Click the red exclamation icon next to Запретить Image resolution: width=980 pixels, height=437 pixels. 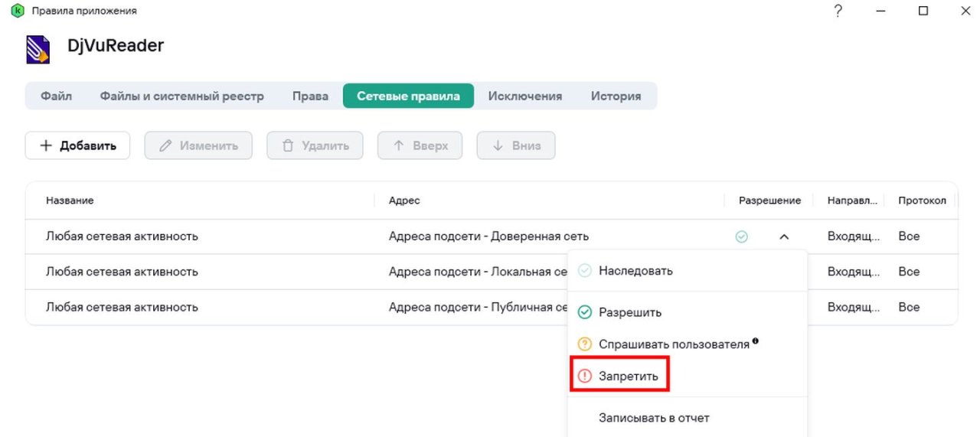(585, 377)
